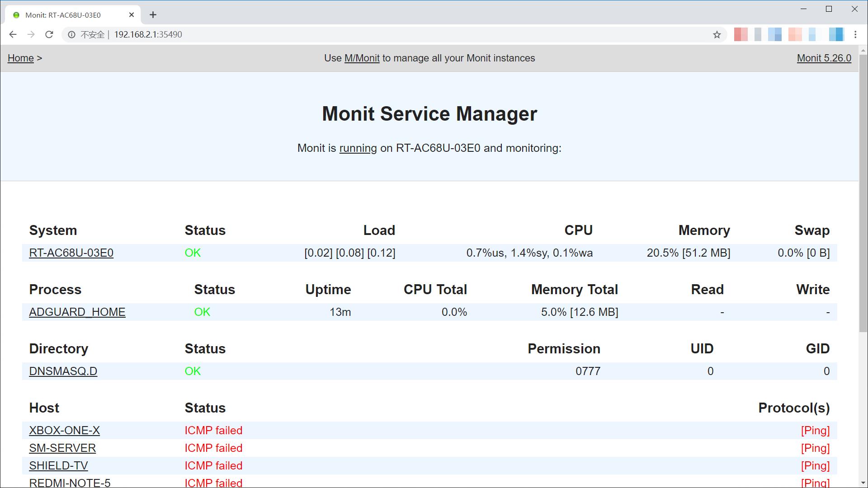Viewport: 868px width, 488px height.
Task: Open the M/Monit link
Action: pyautogui.click(x=362, y=58)
